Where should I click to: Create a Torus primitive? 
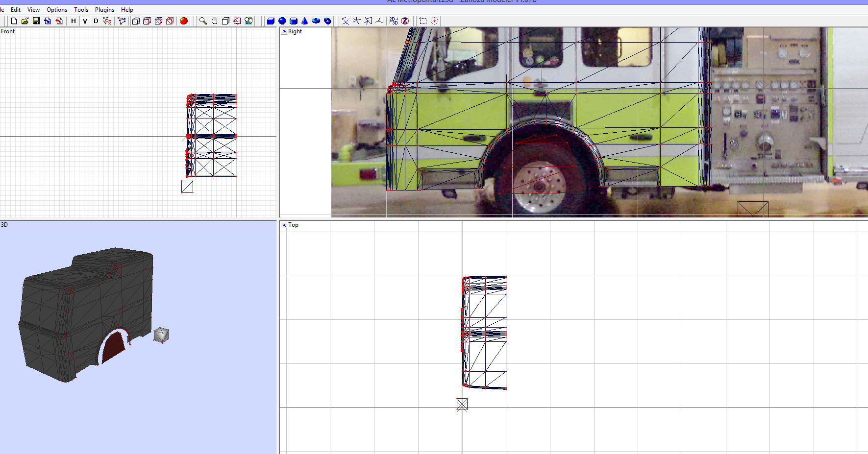pyautogui.click(x=316, y=21)
